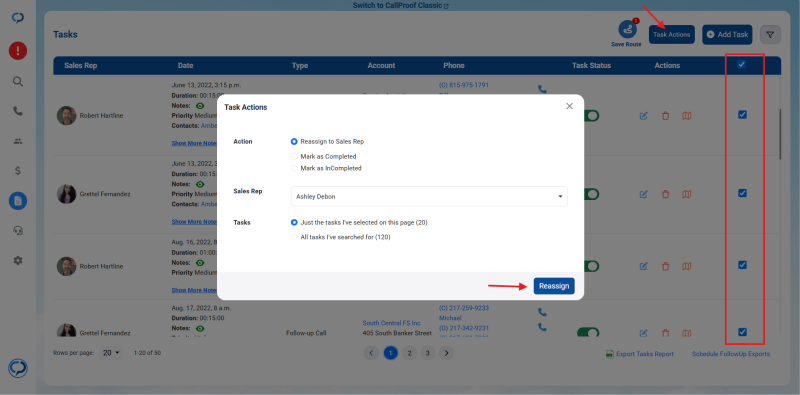Choose All tasks I've searched for (120)
The image size is (800, 395).
(294, 237)
